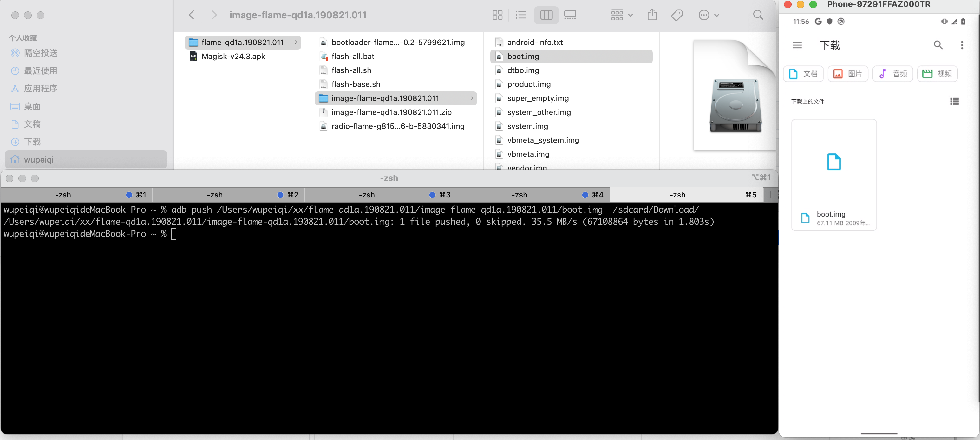Go forward in Finder navigation
980x440 pixels.
point(214,15)
